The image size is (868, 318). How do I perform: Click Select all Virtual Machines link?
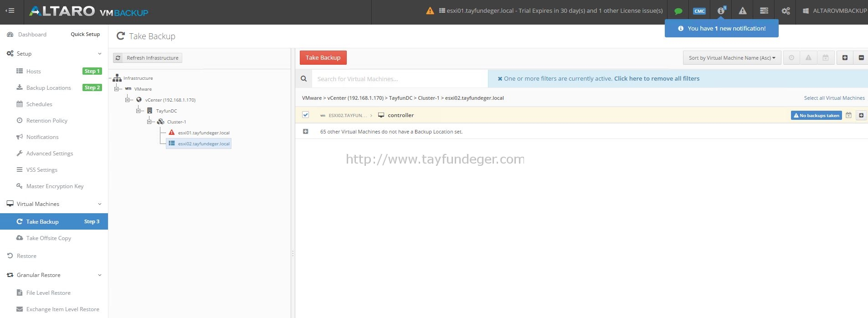click(834, 98)
